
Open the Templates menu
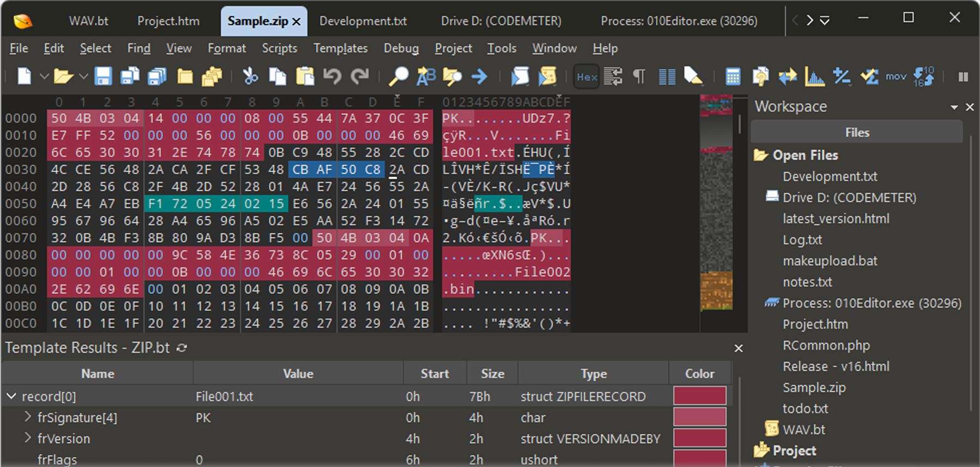click(x=340, y=48)
